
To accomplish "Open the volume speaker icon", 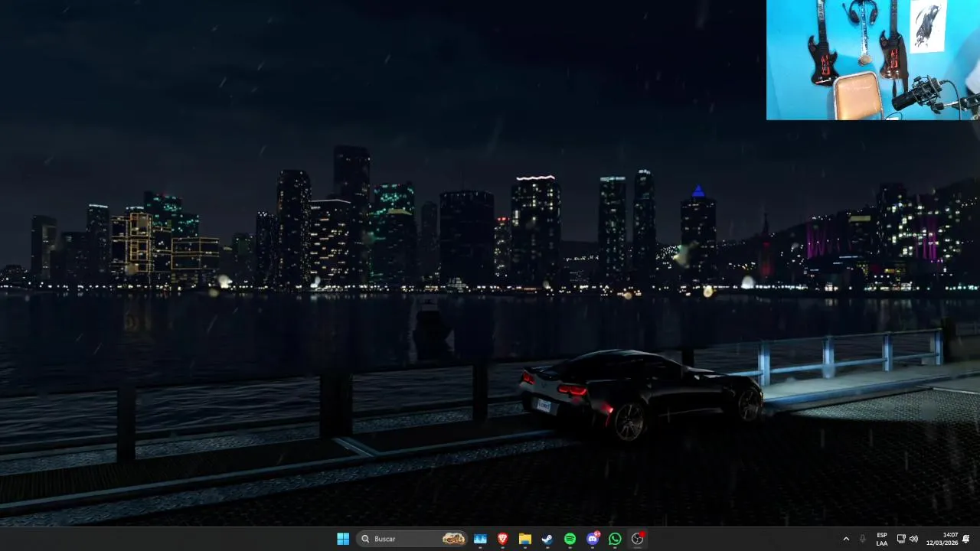I will pos(913,539).
